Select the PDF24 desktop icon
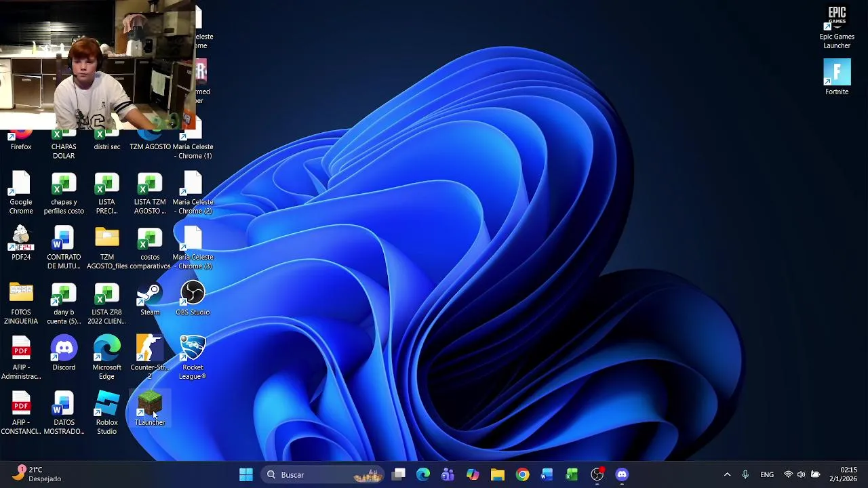868x488 pixels. 21,243
